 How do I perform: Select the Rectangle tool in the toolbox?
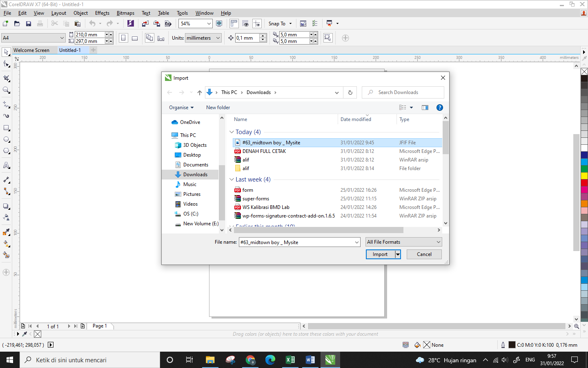(7, 128)
